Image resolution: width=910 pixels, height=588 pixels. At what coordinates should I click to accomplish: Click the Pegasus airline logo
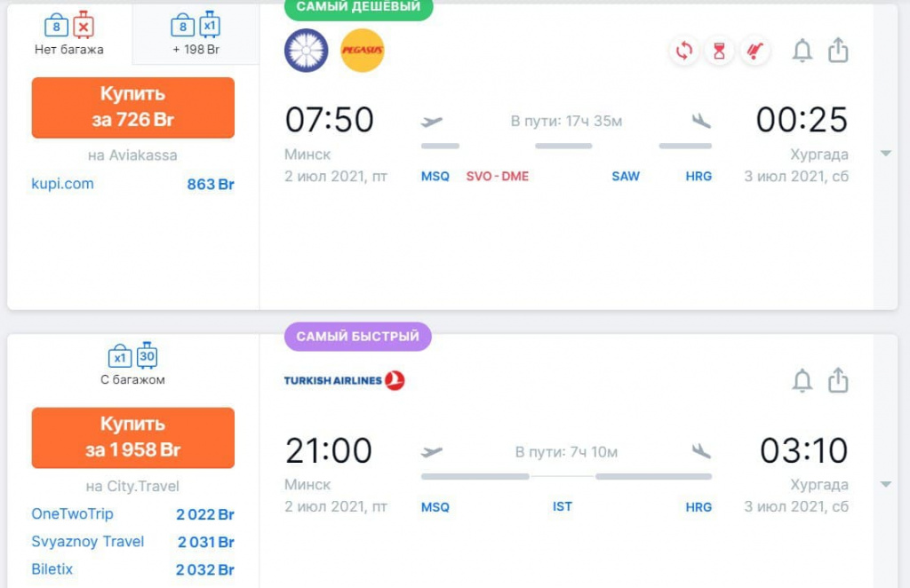(363, 51)
